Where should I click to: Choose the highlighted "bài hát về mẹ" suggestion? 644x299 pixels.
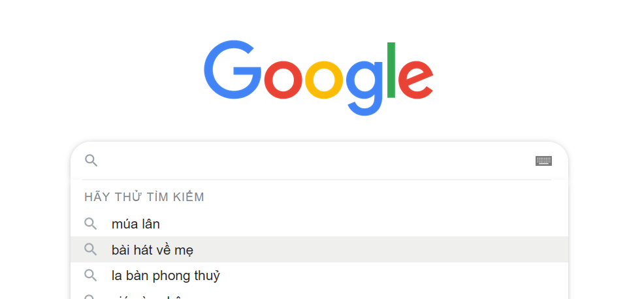153,249
